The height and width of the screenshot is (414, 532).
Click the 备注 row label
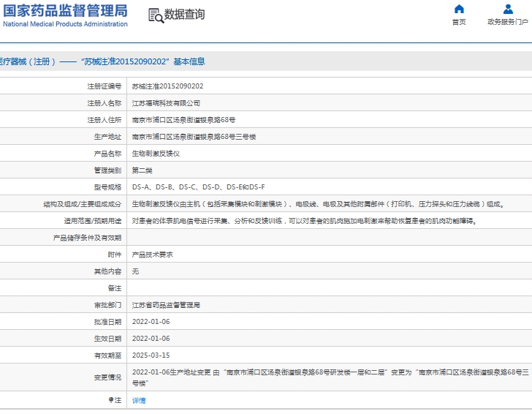click(x=114, y=288)
